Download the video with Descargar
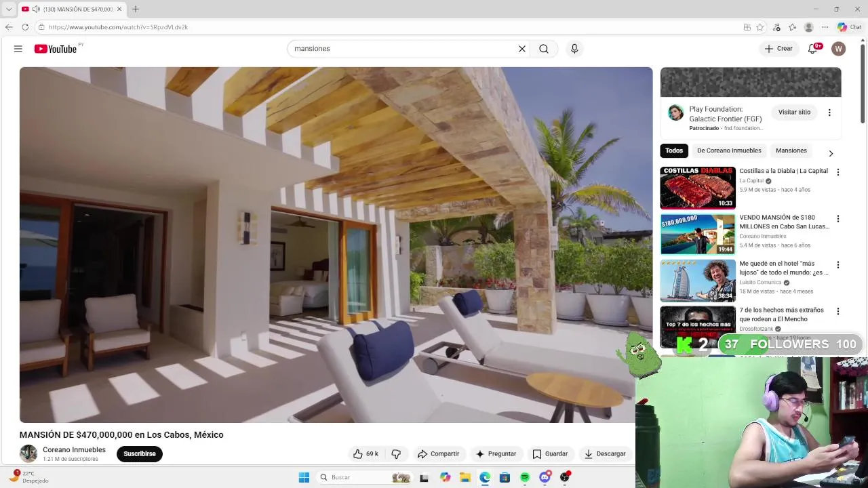The width and height of the screenshot is (868, 488). click(605, 454)
